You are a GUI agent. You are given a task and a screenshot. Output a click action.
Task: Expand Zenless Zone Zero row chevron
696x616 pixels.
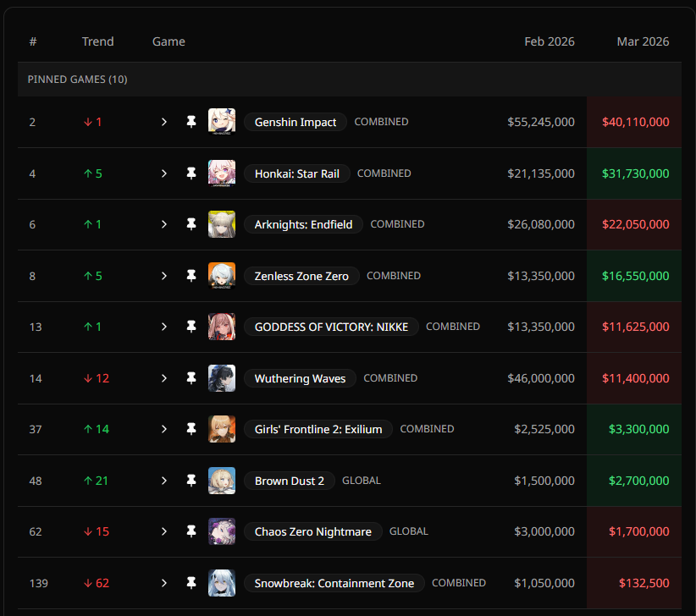164,276
